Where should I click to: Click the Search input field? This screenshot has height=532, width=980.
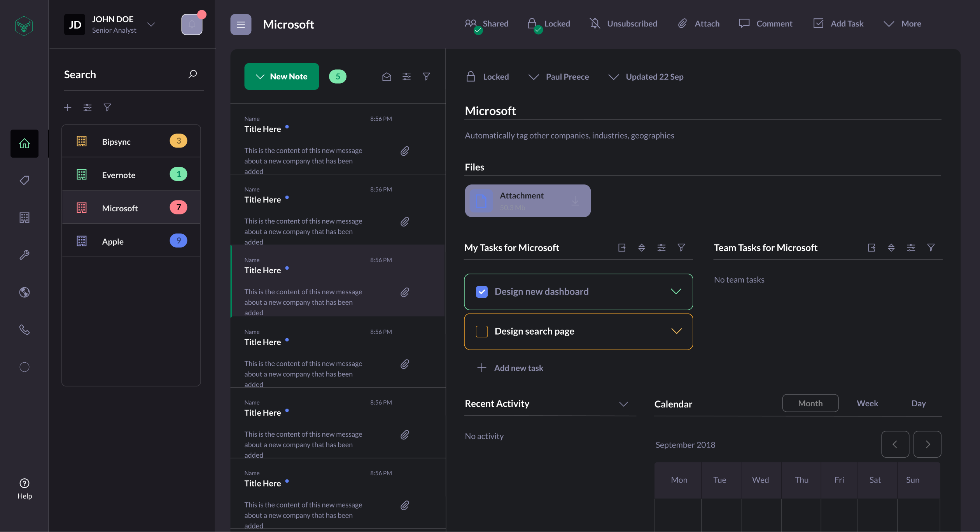(x=134, y=74)
